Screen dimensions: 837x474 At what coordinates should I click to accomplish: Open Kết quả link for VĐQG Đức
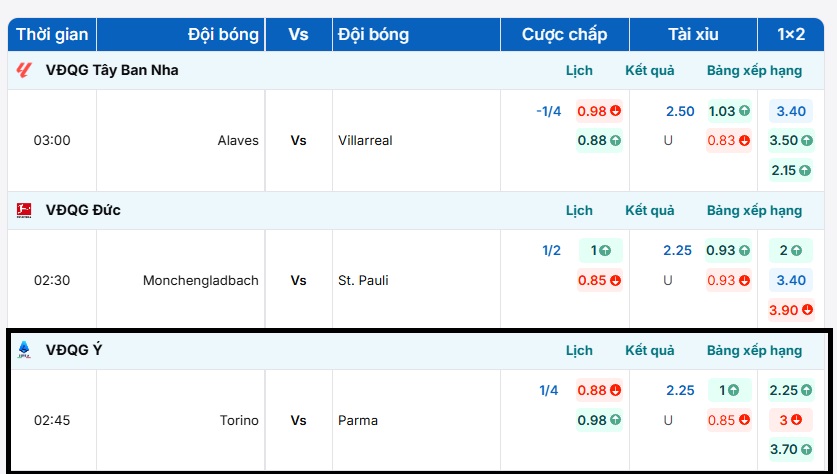[x=650, y=210]
